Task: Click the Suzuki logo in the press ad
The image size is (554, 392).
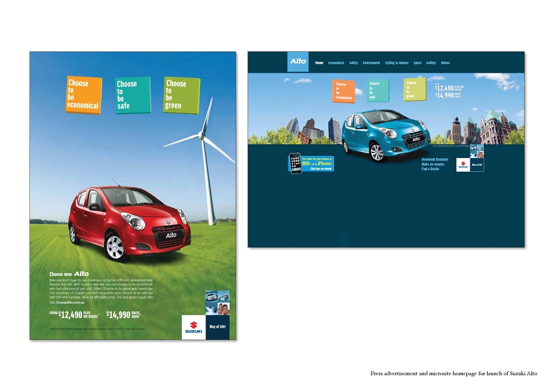Action: tap(194, 327)
